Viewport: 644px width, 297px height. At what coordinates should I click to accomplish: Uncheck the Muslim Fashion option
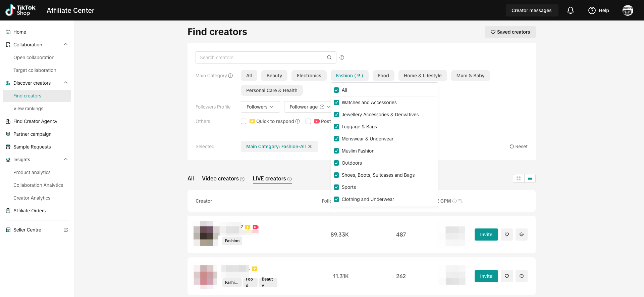(336, 151)
